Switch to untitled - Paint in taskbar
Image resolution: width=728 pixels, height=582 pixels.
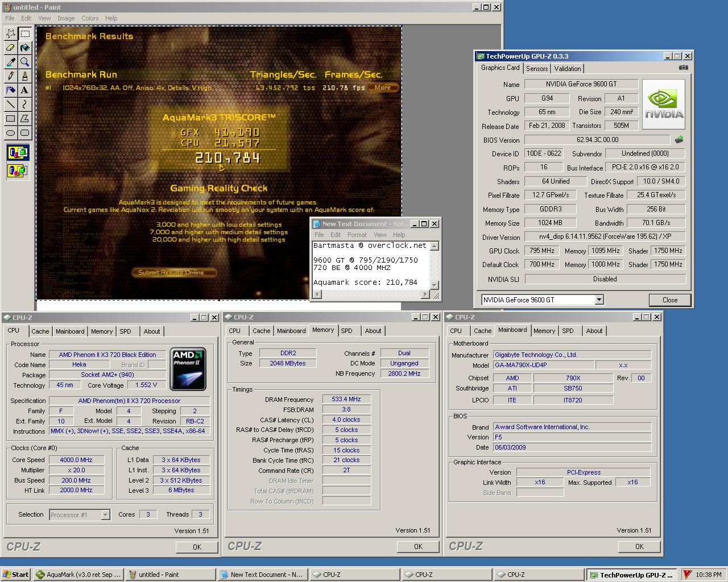click(171, 575)
